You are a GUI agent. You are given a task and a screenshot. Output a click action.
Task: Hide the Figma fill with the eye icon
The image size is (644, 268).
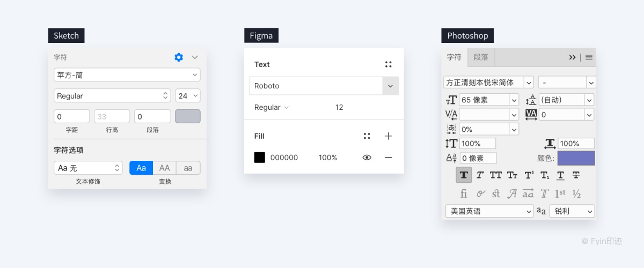pos(367,158)
